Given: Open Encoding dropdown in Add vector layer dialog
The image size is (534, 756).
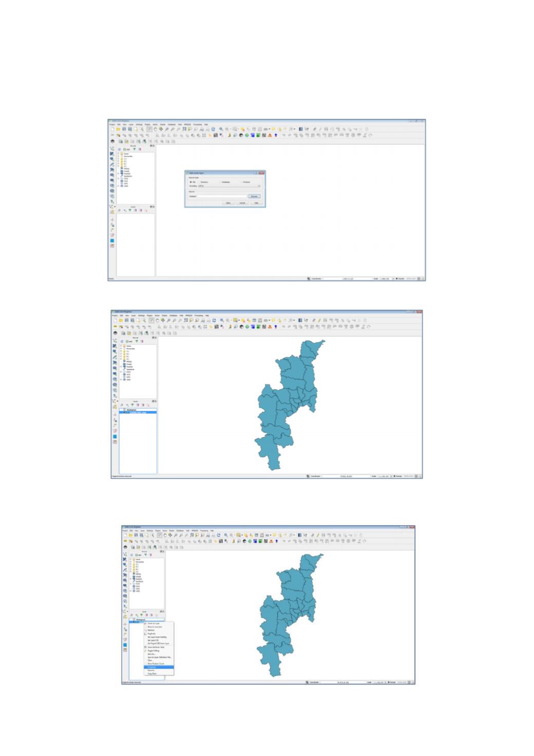Looking at the screenshot, I should (230, 186).
